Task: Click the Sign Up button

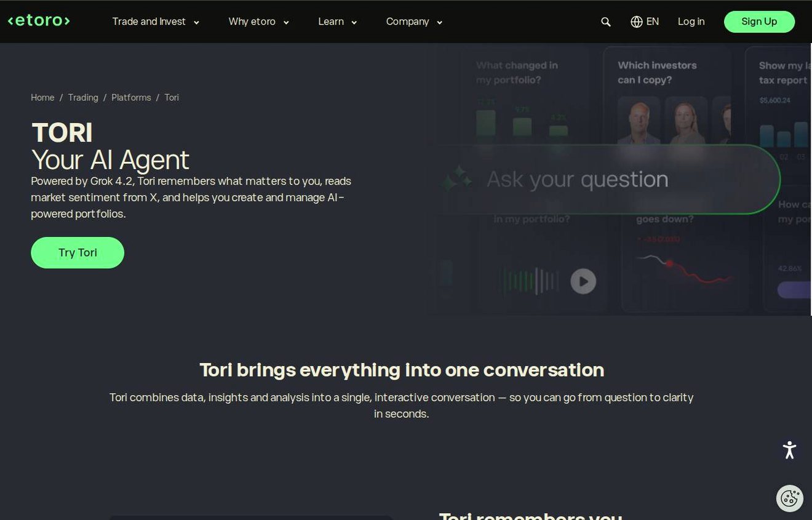Action: (x=759, y=22)
